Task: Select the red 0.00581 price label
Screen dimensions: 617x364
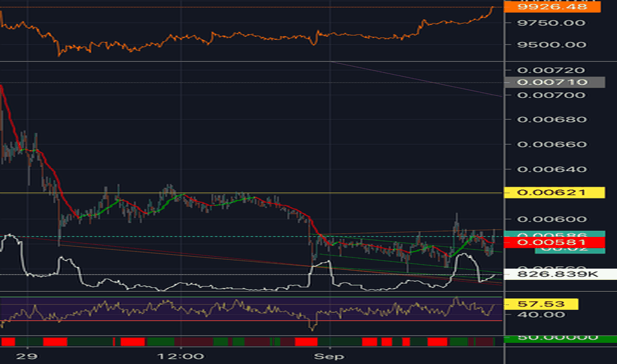Action: (x=554, y=242)
